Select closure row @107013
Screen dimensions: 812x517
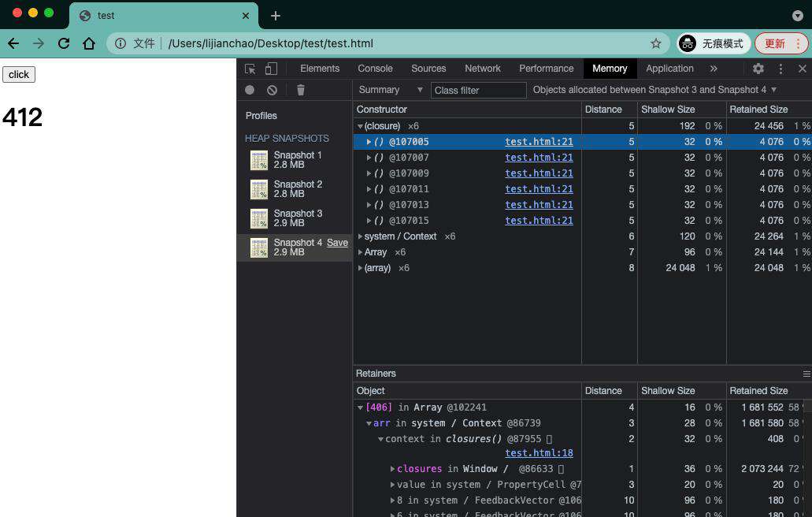tap(582, 205)
